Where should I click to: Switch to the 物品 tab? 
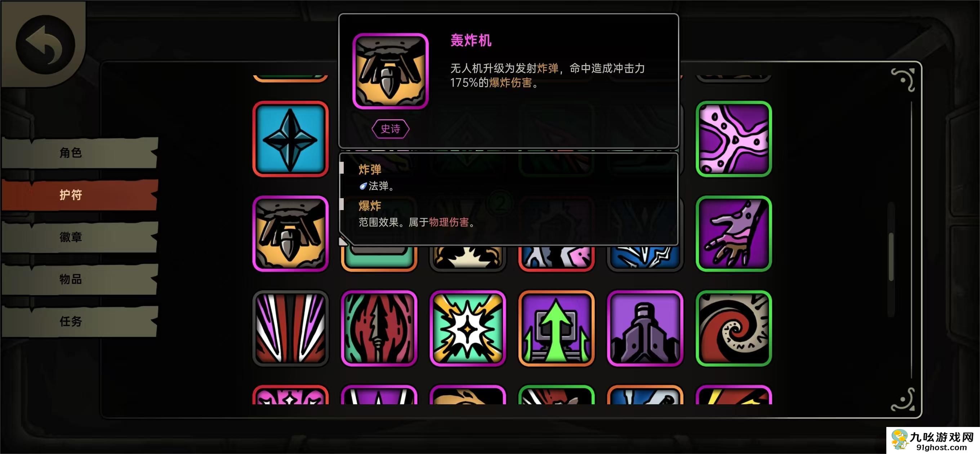point(80,279)
